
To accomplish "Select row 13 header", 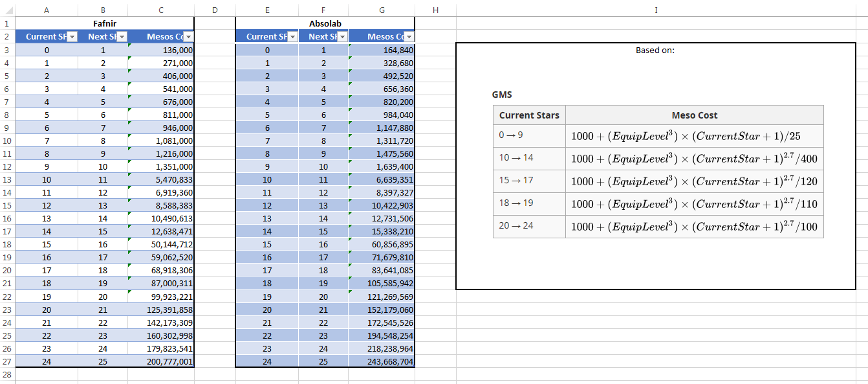I will point(7,179).
